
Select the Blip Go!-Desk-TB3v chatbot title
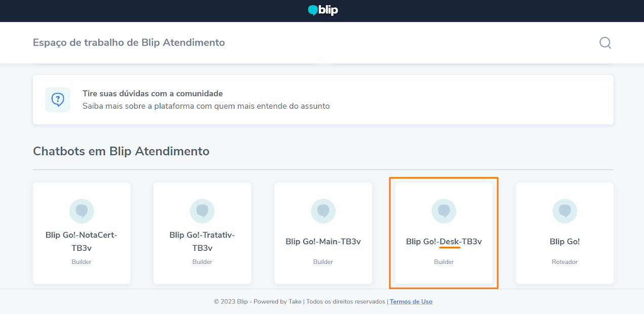click(444, 242)
